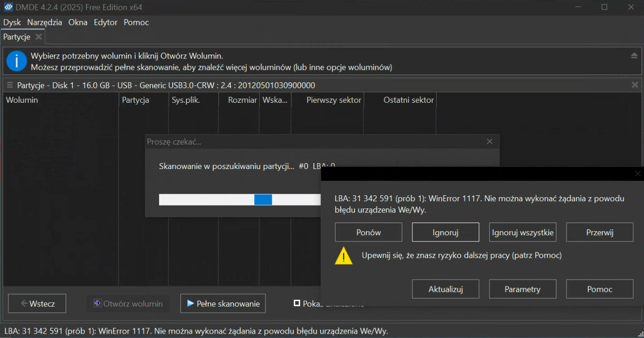Open the hamburger menu of Partycje panel
The image size is (644, 338).
tap(10, 85)
